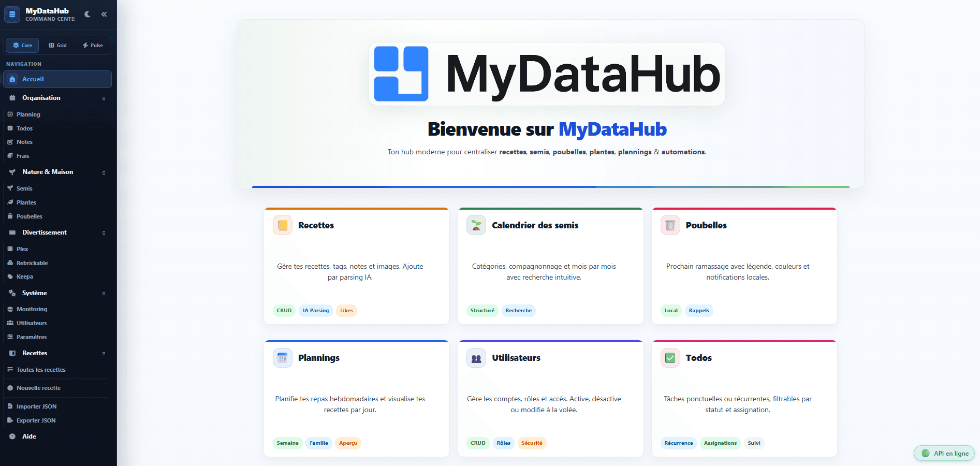The width and height of the screenshot is (980, 466).
Task: Click the Likes tag on Recettes card
Action: click(346, 311)
